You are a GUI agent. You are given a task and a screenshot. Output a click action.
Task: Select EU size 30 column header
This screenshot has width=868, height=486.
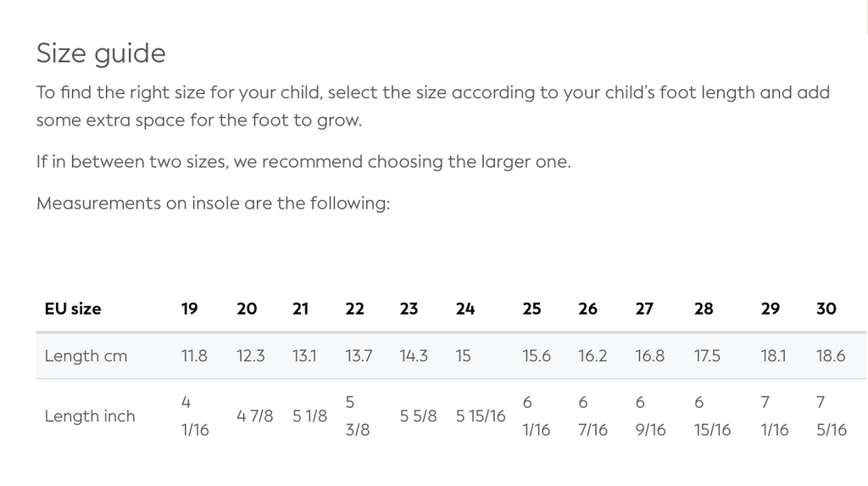[x=826, y=309]
